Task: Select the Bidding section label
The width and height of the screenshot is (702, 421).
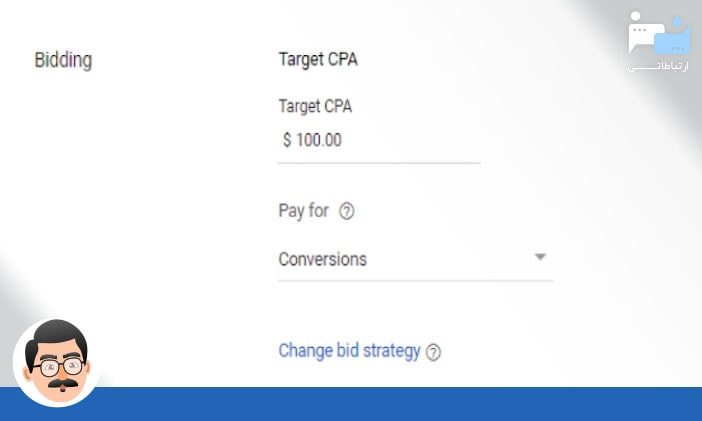Action: click(x=63, y=60)
